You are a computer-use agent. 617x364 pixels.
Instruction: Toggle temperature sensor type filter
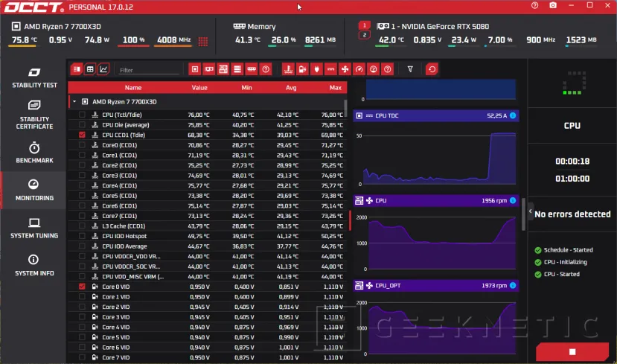coord(289,69)
